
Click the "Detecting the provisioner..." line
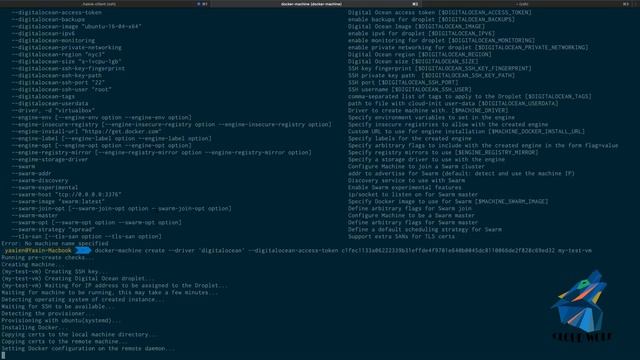48,313
